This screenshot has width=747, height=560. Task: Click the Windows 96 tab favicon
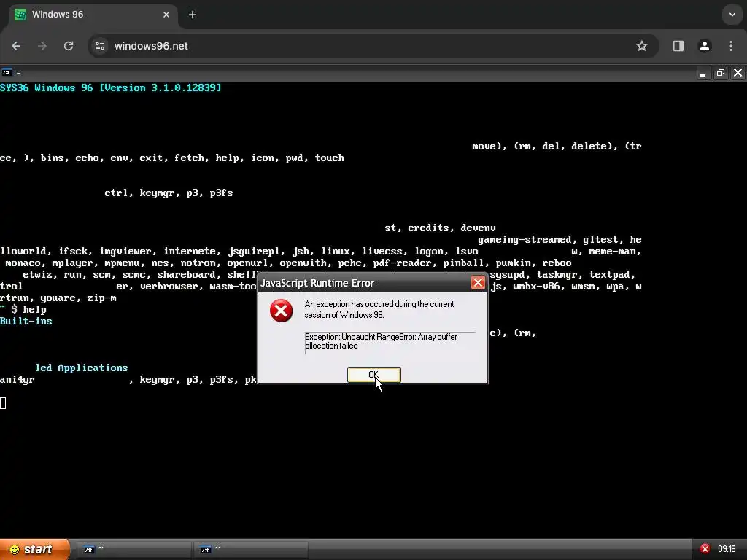click(20, 15)
